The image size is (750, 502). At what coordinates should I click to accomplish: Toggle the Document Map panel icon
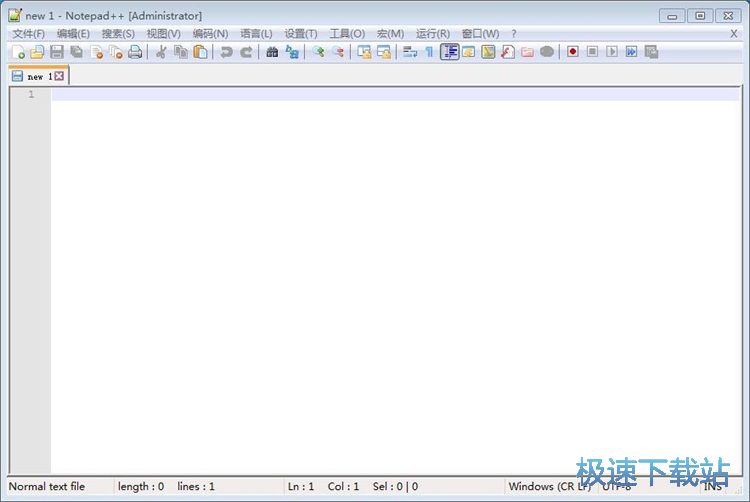point(488,52)
